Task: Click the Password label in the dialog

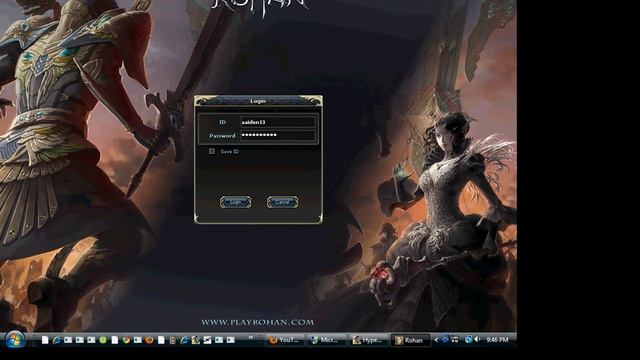Action: 222,136
